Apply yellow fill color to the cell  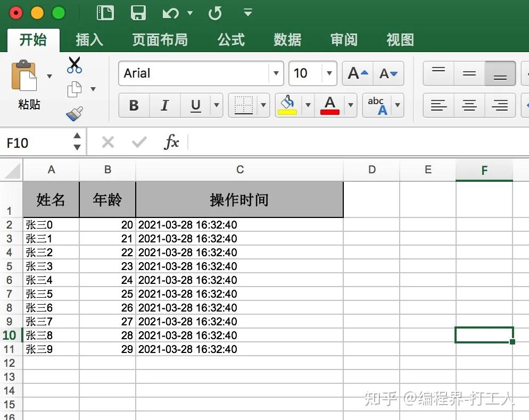(x=287, y=105)
